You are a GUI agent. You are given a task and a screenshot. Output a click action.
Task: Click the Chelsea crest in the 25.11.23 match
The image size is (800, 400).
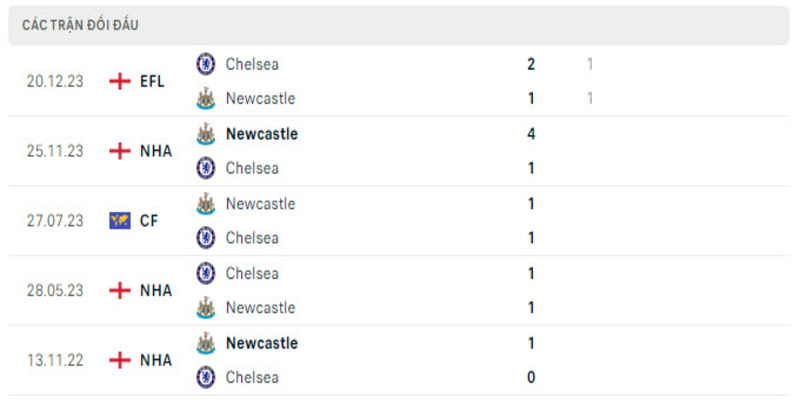tap(206, 168)
